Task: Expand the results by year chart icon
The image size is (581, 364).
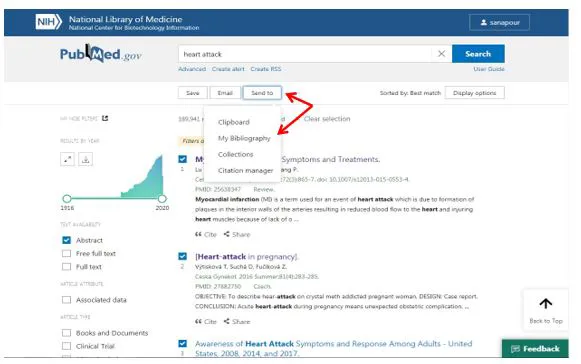Action: point(67,159)
